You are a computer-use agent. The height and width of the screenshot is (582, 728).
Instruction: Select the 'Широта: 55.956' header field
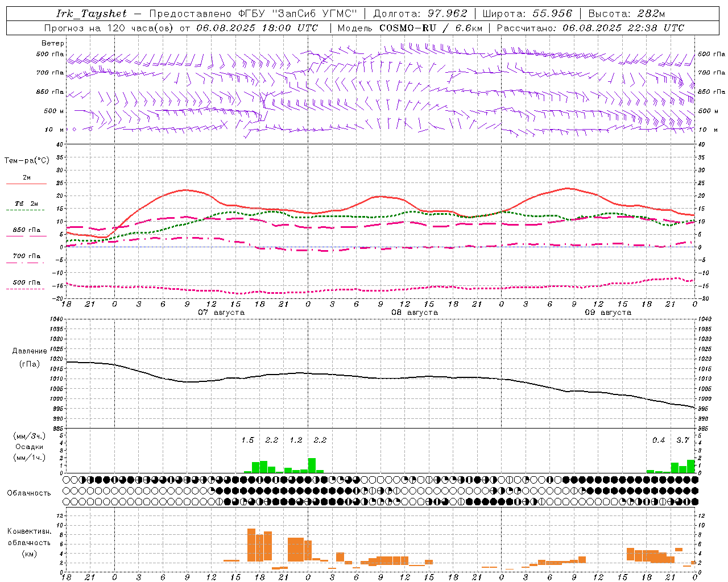tap(527, 14)
